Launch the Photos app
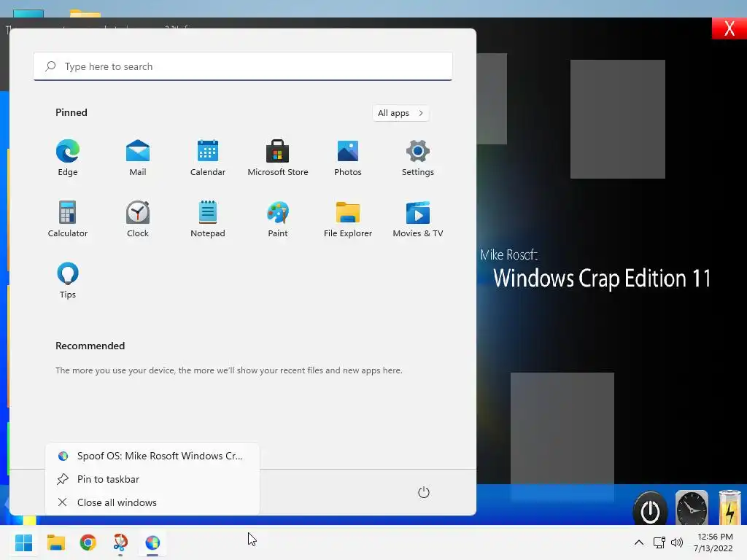The width and height of the screenshot is (747, 560). [348, 158]
